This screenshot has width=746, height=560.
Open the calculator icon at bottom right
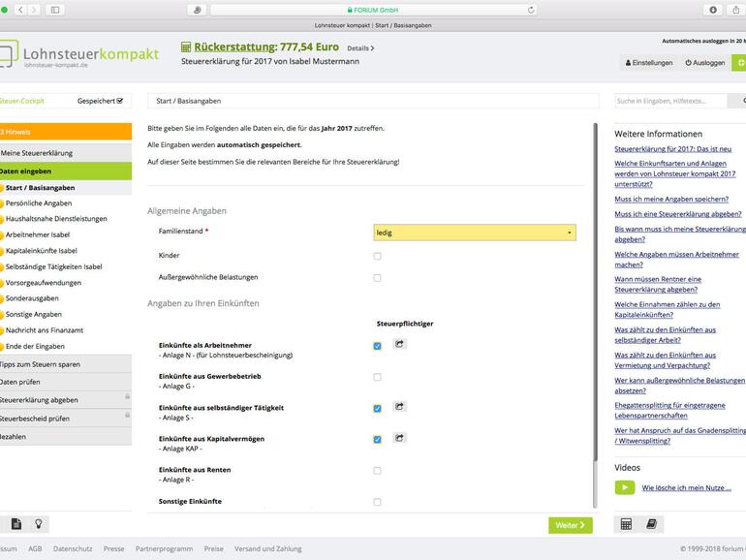click(x=626, y=524)
